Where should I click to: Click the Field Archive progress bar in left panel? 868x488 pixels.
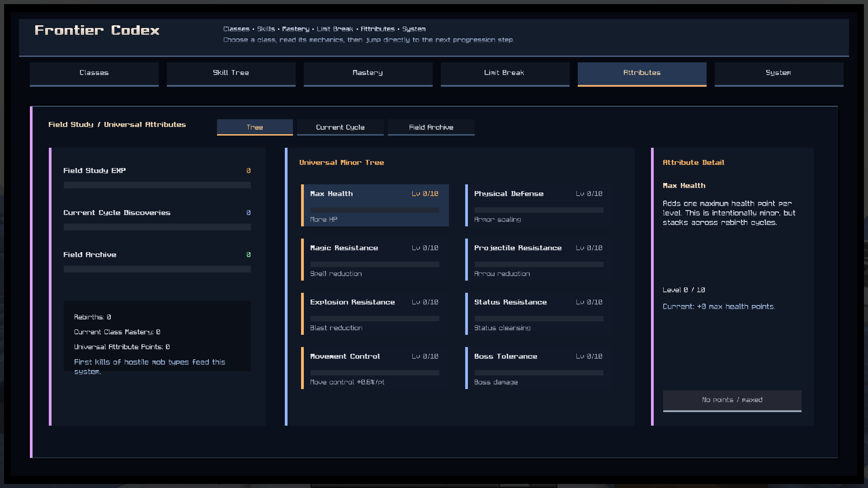click(157, 269)
